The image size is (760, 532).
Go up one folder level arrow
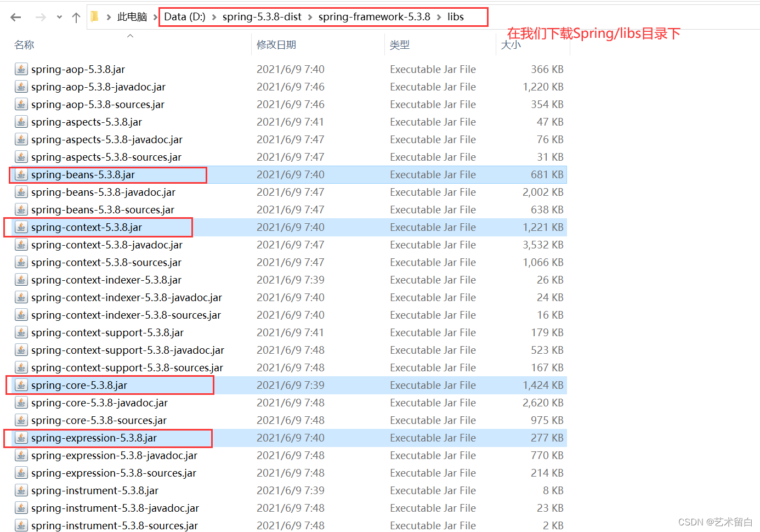(x=76, y=18)
